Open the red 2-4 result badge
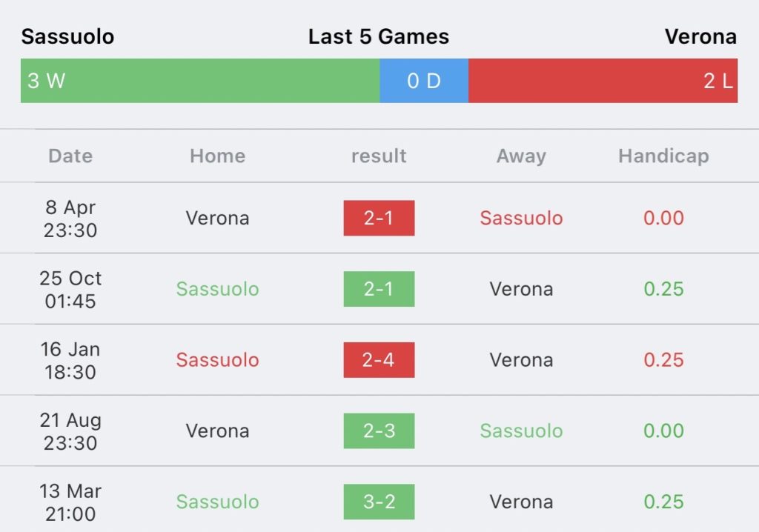 (x=379, y=359)
